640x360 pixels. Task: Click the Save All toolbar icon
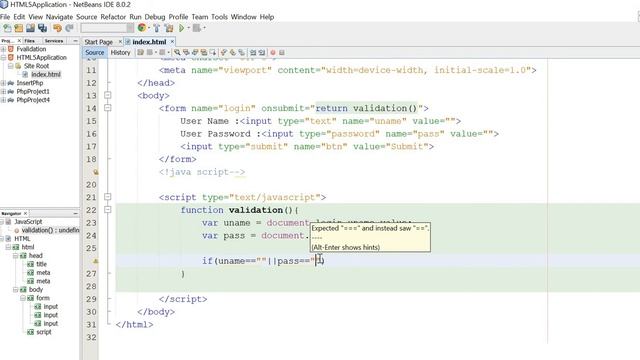click(x=42, y=28)
